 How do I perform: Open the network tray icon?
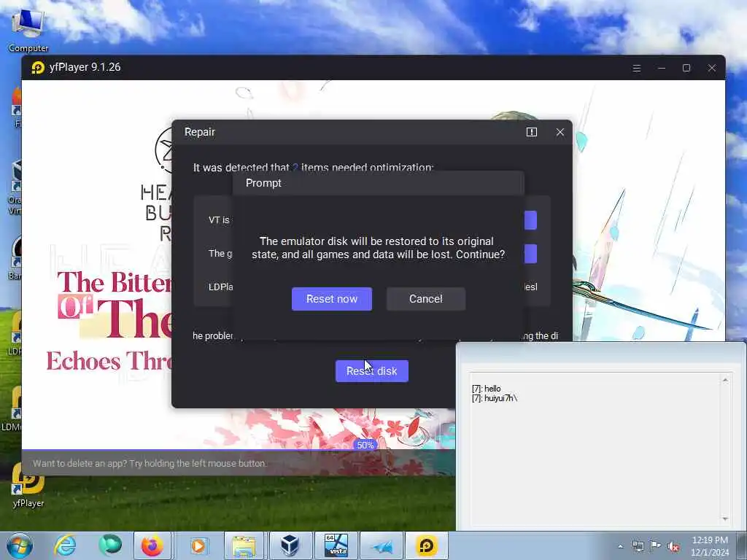coord(638,546)
